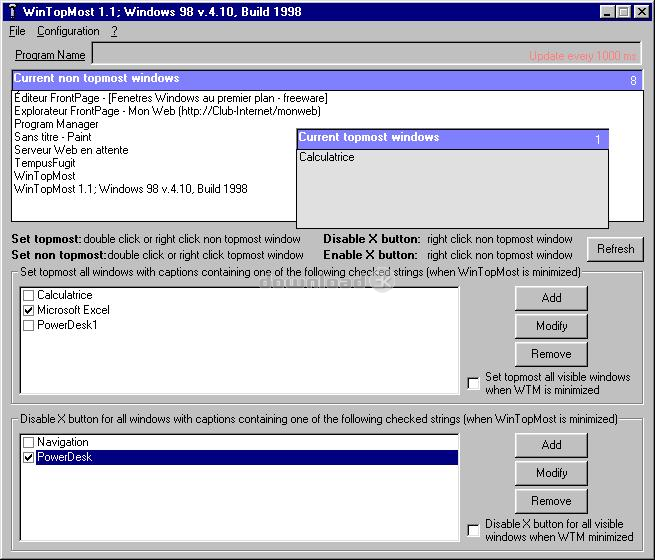Uncheck the Microsoft Excel checkbox
655x560 pixels.
(28, 311)
